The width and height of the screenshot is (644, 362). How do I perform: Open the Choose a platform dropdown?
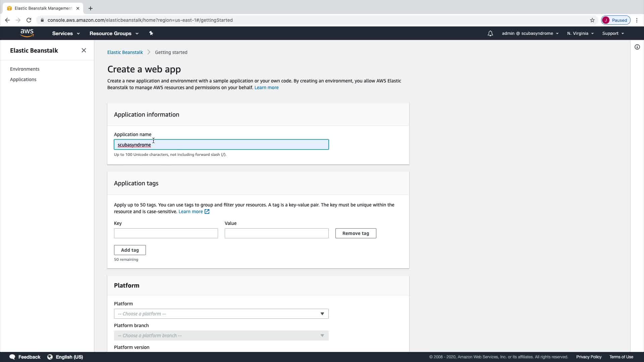pos(221,314)
